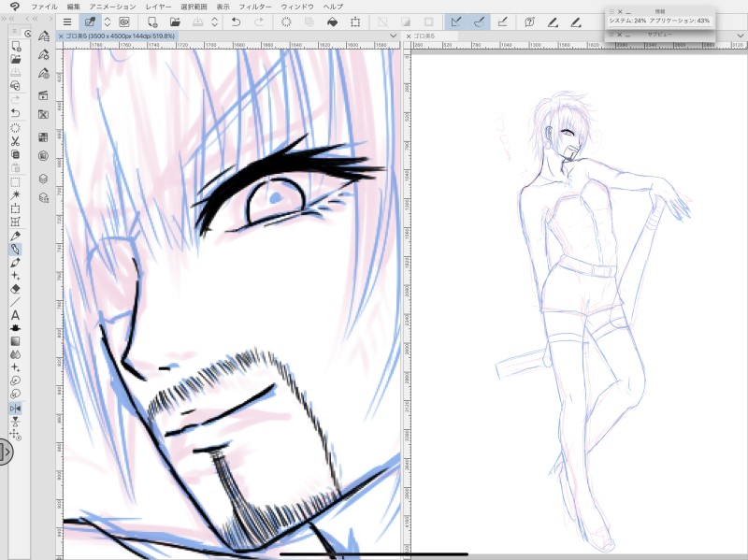Select the black splat icon below Text tool
Screen dimensions: 748x560
(15, 328)
